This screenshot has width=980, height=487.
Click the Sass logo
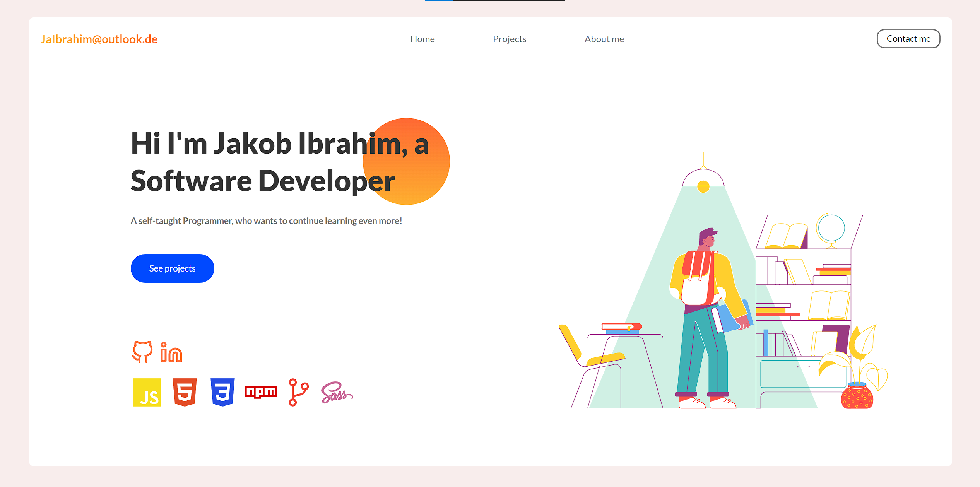tap(336, 394)
